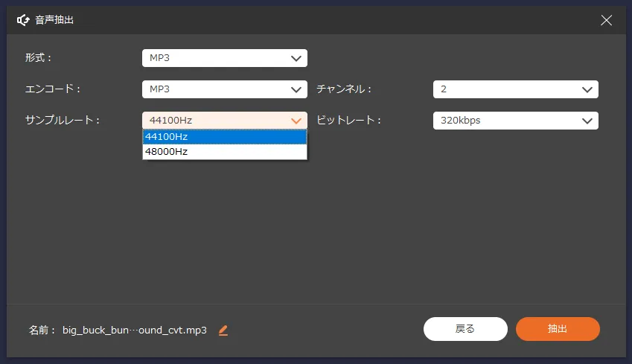Expand the チャンネル combo box showing 2

[506, 89]
